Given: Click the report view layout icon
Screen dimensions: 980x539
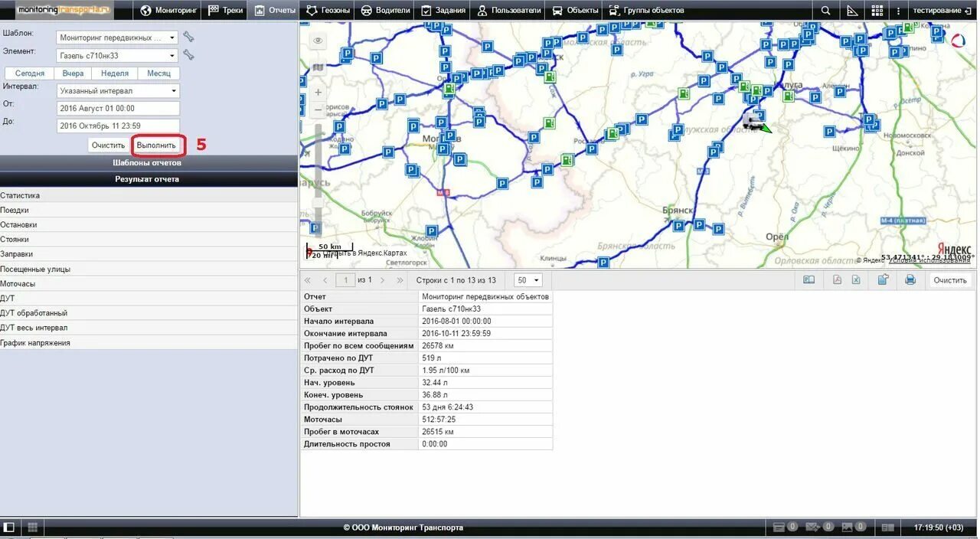Looking at the screenshot, I should pos(808,280).
